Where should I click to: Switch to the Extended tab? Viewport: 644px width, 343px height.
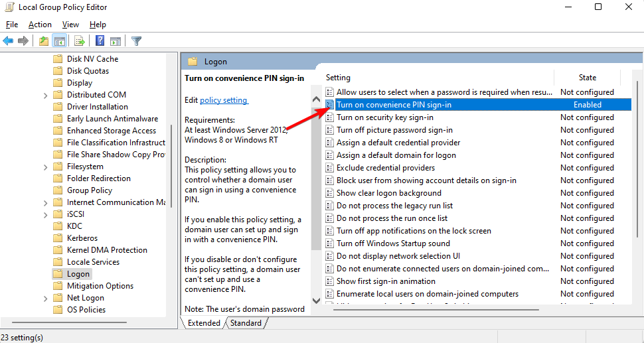click(x=204, y=323)
